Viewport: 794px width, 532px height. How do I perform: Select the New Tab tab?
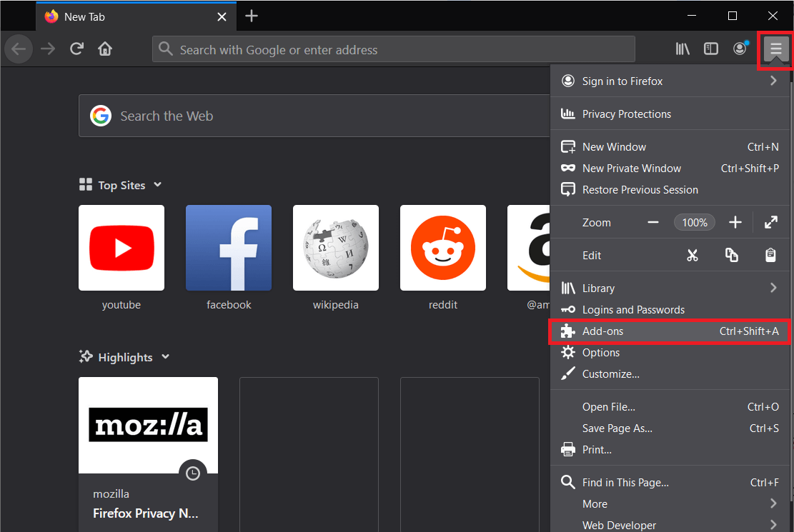click(x=137, y=16)
